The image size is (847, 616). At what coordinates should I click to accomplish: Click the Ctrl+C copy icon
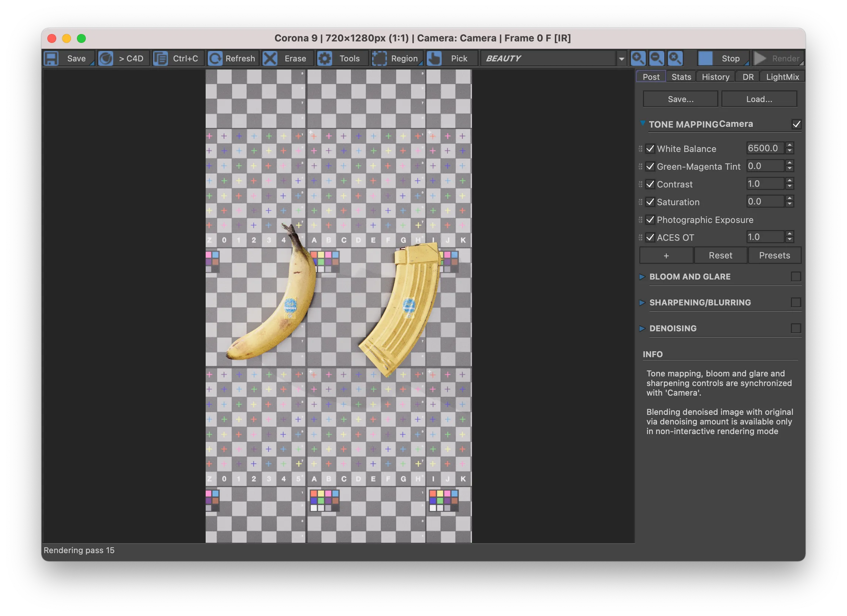[x=161, y=59]
